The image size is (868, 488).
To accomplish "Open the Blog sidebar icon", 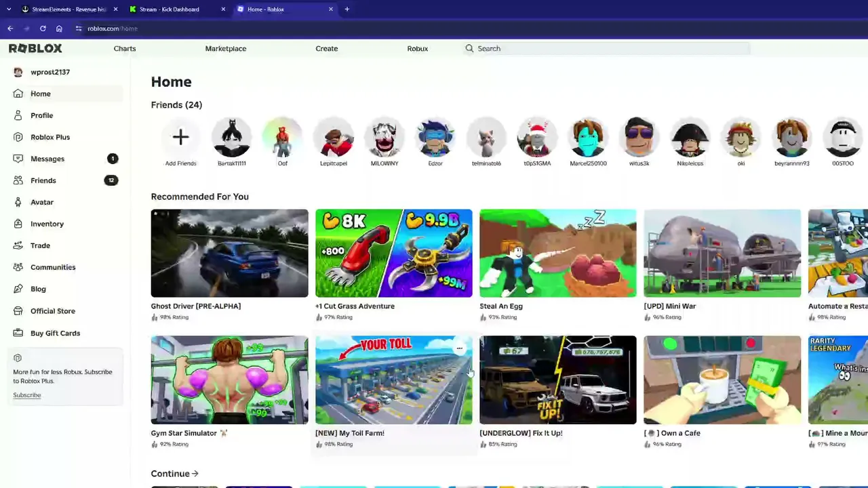I will [18, 289].
